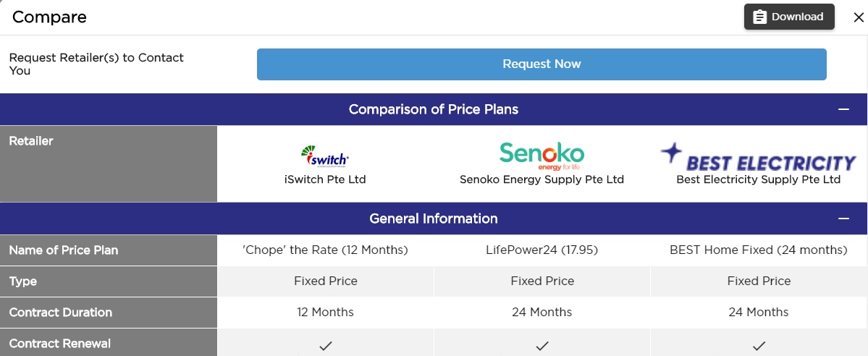This screenshot has height=356, width=868.
Task: Click the Senoko energy logo
Action: pos(542,154)
